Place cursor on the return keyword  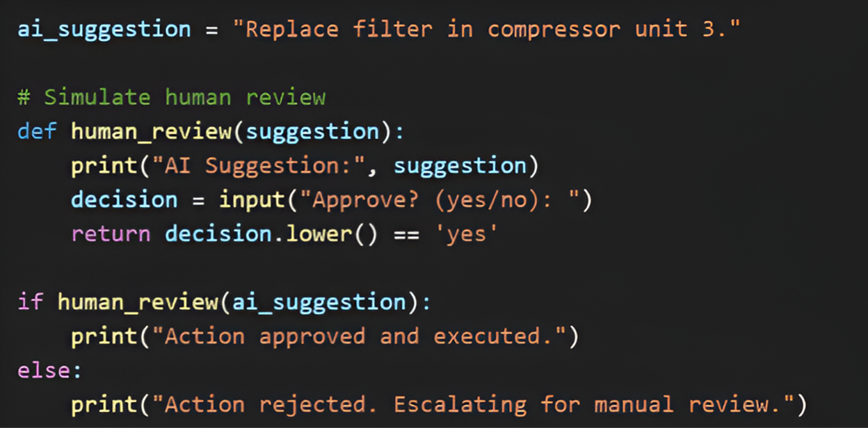click(110, 233)
